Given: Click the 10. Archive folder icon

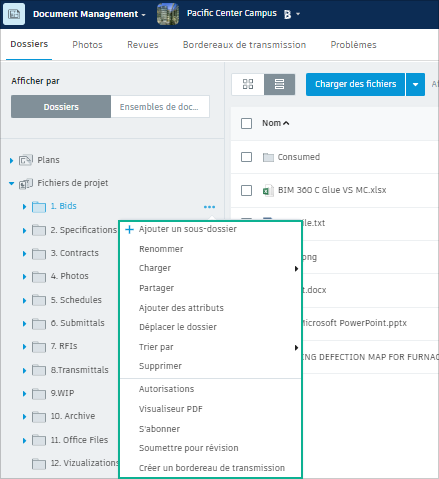Looking at the screenshot, I should 39,417.
